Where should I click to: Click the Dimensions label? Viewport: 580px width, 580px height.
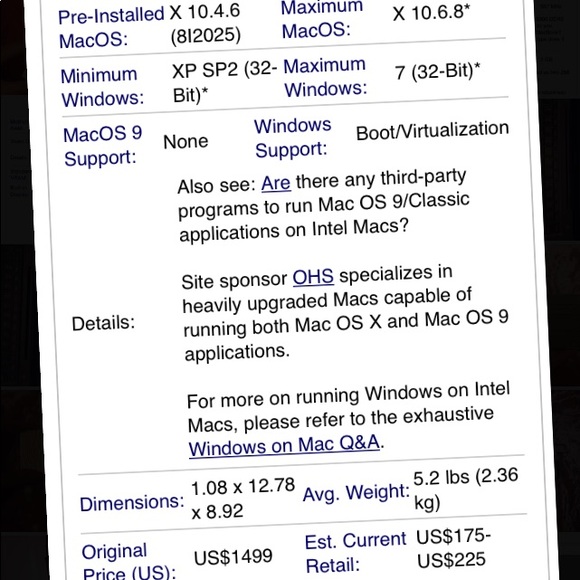[x=132, y=503]
